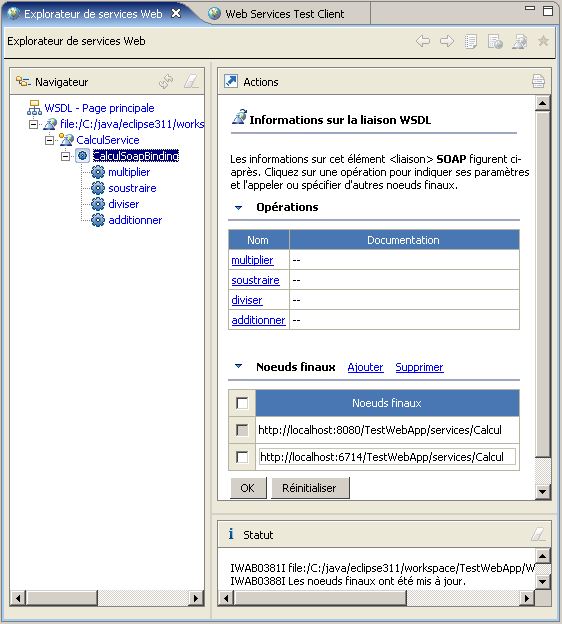The height and width of the screenshot is (624, 562).
Task: Click the gear icon beside additionner
Action: pyautogui.click(x=98, y=220)
